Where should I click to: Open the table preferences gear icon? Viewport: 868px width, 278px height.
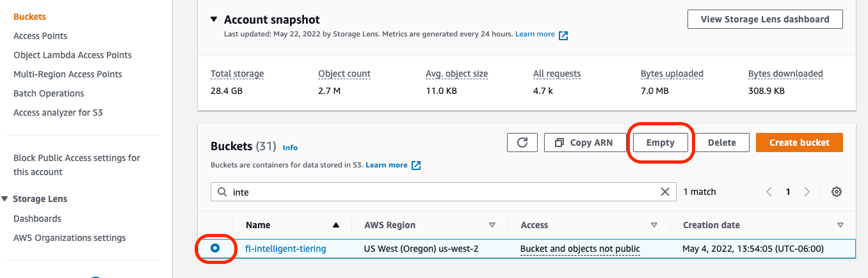[x=836, y=192]
